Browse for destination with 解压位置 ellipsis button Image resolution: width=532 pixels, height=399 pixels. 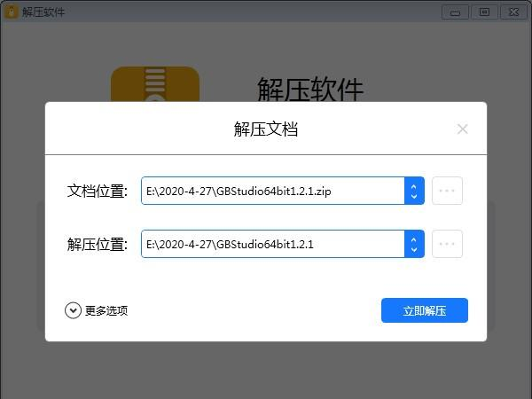click(447, 244)
